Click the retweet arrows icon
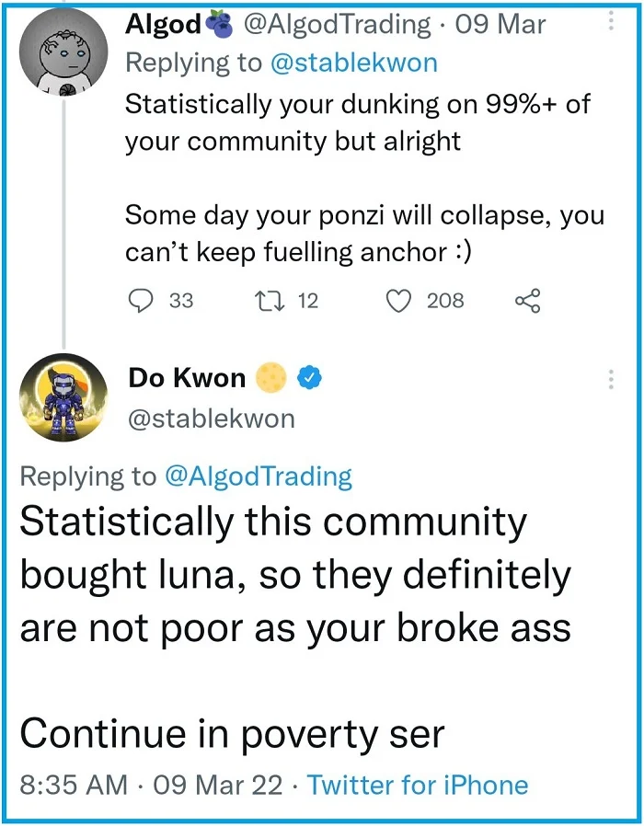 pyautogui.click(x=270, y=301)
